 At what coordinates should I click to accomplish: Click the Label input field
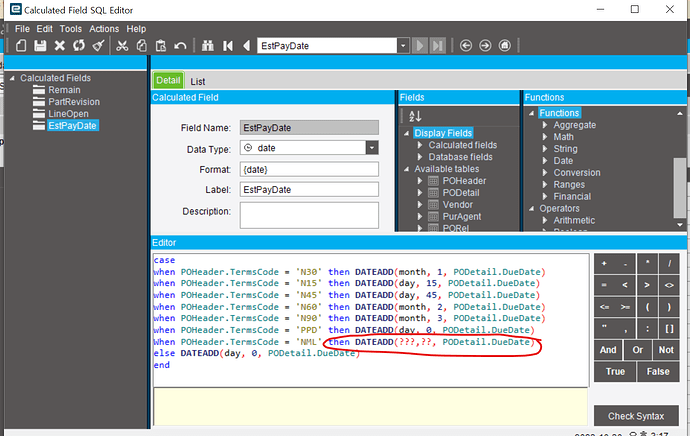click(x=309, y=189)
